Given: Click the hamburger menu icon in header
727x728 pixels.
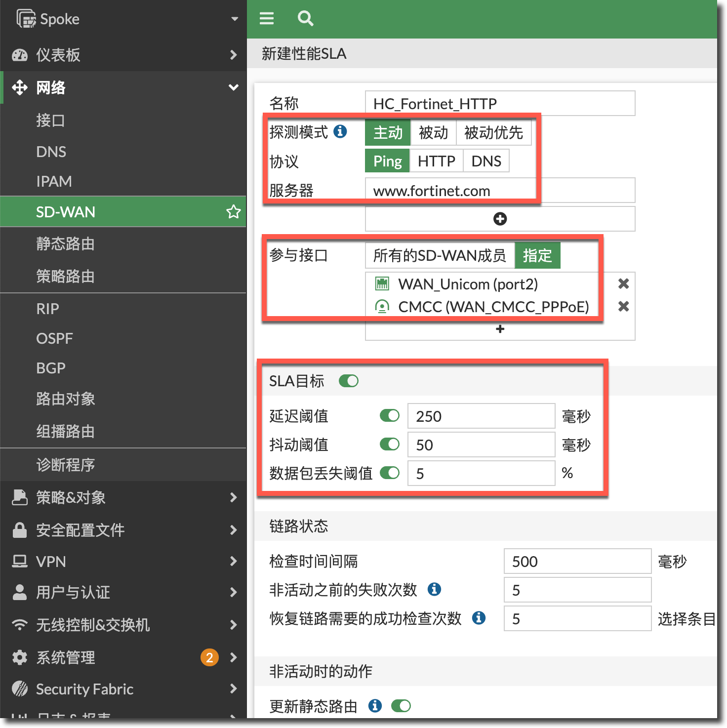Looking at the screenshot, I should tap(267, 19).
